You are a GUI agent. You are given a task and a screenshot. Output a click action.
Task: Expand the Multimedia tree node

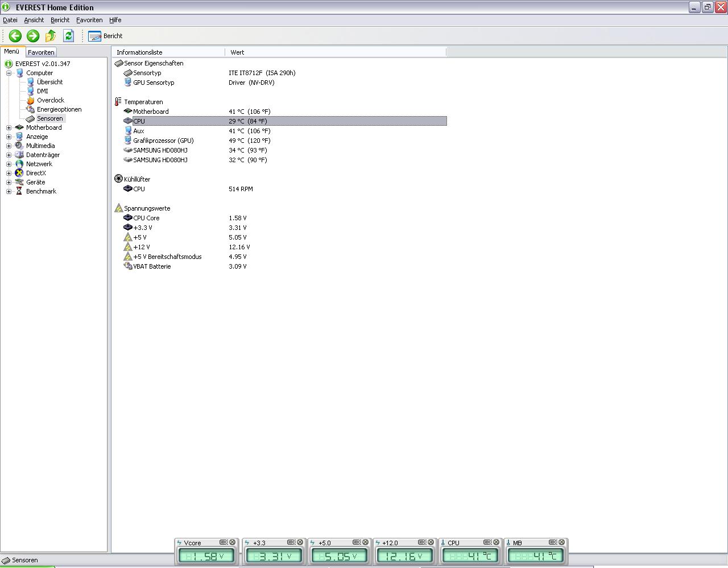click(x=9, y=146)
